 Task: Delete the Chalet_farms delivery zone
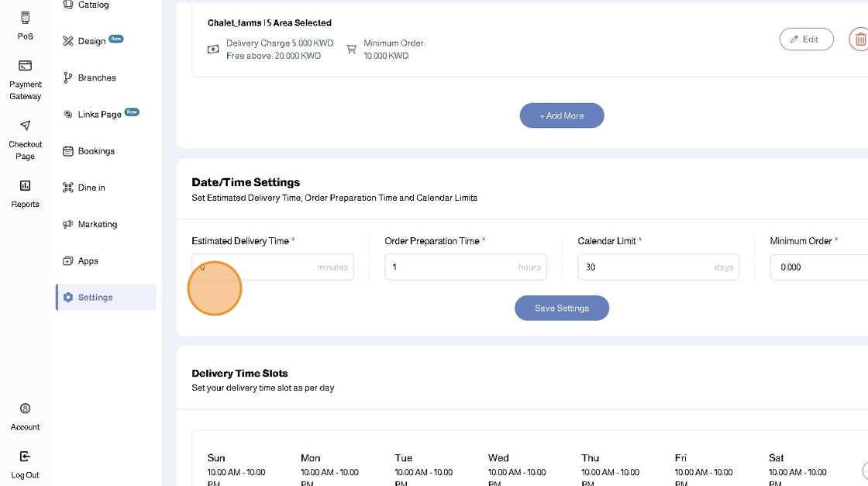859,40
